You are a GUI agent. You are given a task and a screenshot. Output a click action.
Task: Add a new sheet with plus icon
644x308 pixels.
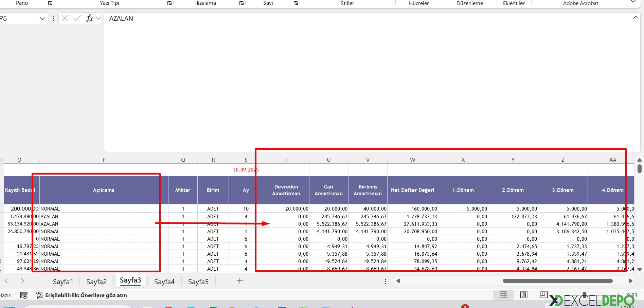[x=240, y=281]
